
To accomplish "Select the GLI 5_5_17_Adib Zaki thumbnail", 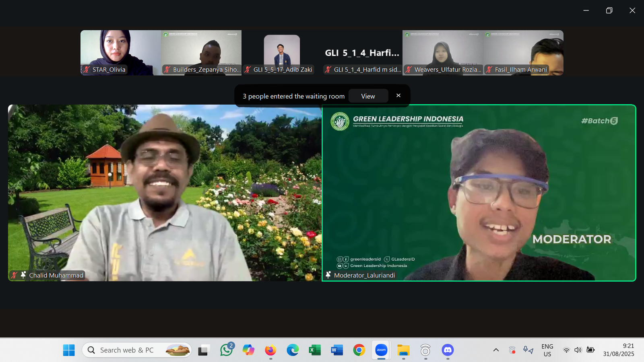I will coord(282,52).
